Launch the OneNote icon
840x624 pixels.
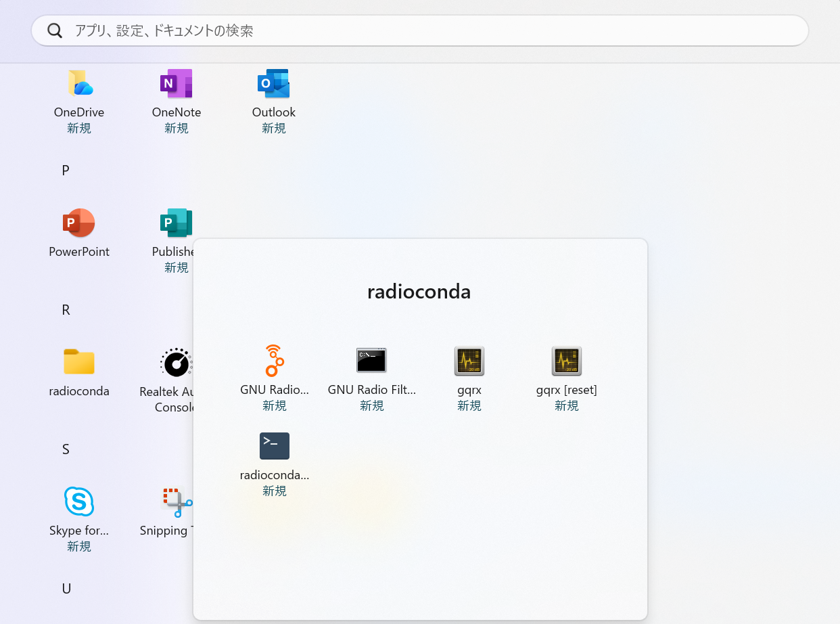coord(177,83)
